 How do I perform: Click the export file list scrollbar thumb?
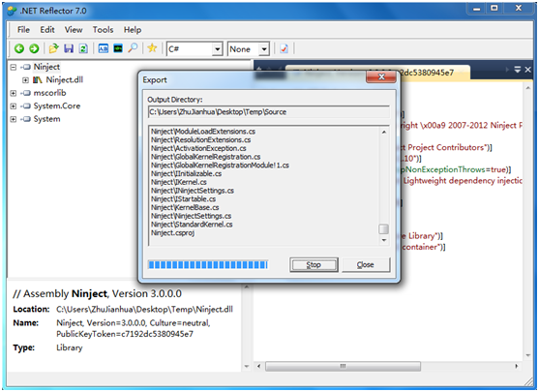(383, 229)
